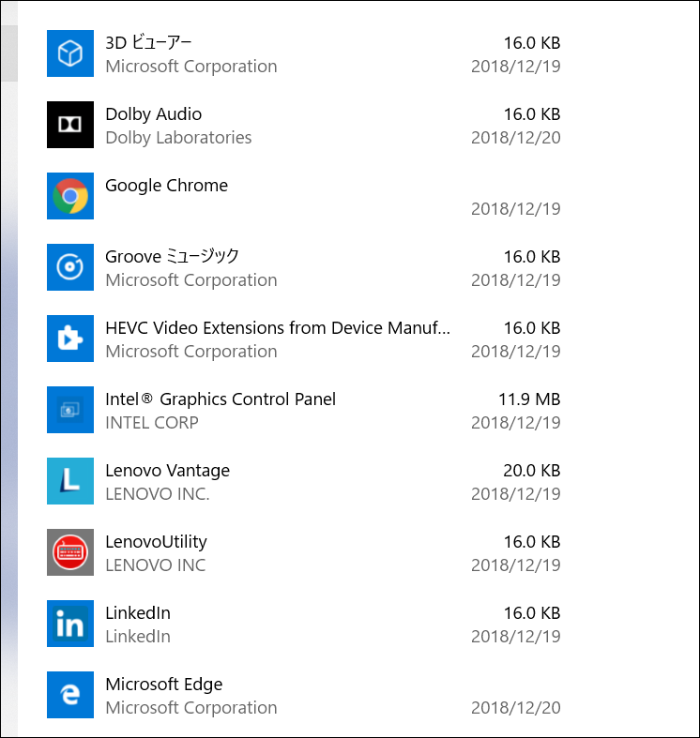Click 2018/12/19 install date of LenovoUtility
Image resolution: width=700 pixels, height=738 pixels.
coord(516,565)
